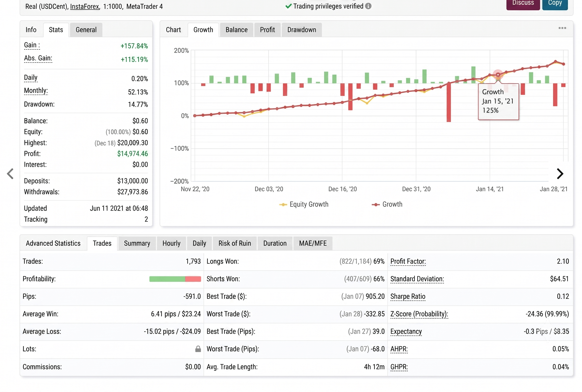Click the Highest $20,009.30 value
This screenshot has height=392, width=582.
[x=132, y=143]
